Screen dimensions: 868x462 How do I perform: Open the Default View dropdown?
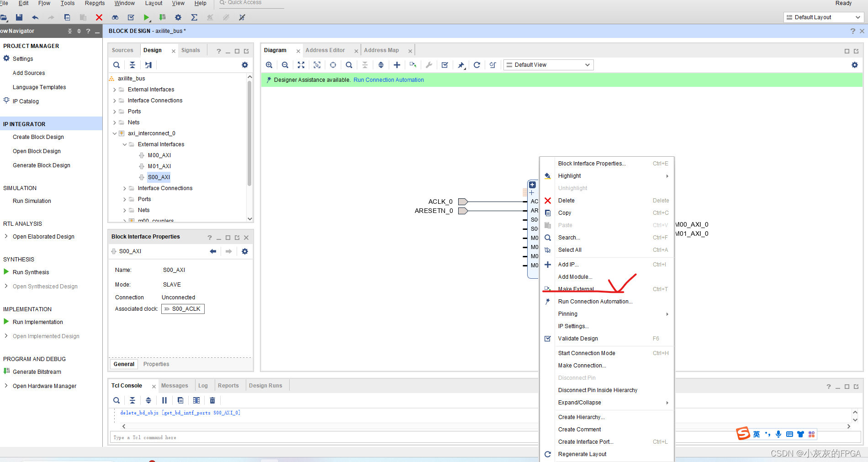548,65
